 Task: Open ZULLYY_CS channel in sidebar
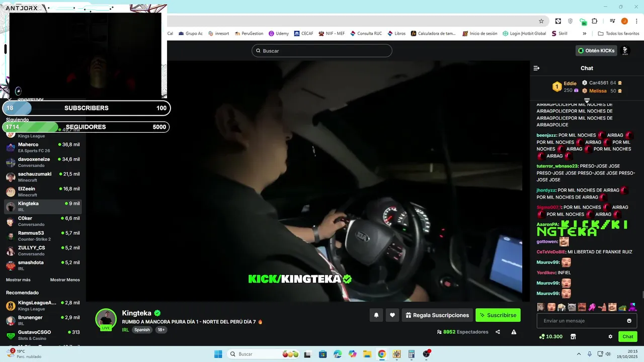43,250
